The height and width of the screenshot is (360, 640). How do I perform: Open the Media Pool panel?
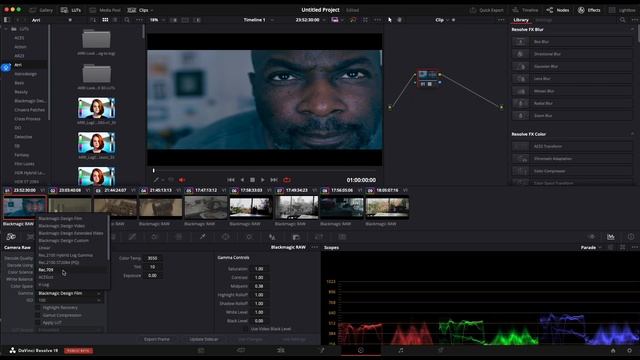coord(105,10)
